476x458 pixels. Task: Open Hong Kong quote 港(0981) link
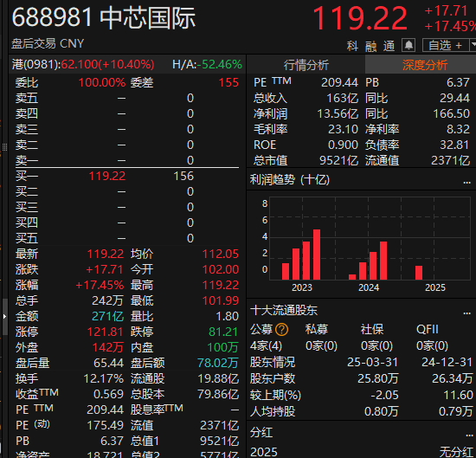pyautogui.click(x=83, y=64)
